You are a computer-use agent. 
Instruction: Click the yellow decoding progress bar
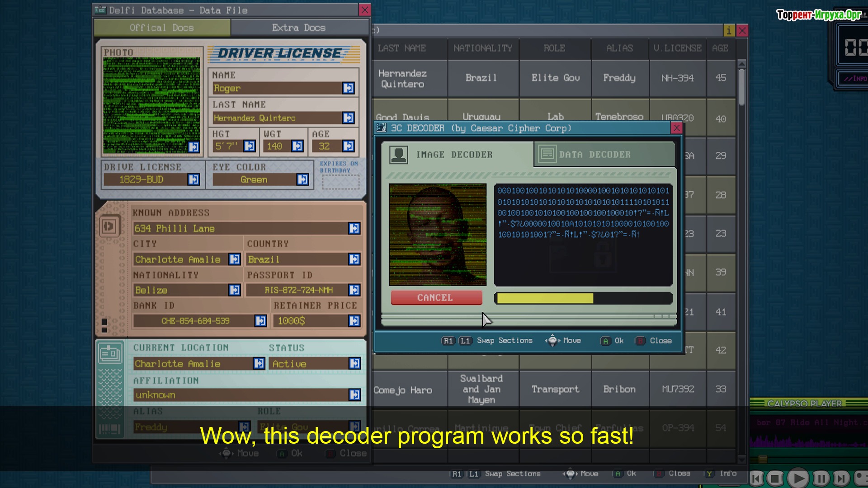tap(545, 298)
